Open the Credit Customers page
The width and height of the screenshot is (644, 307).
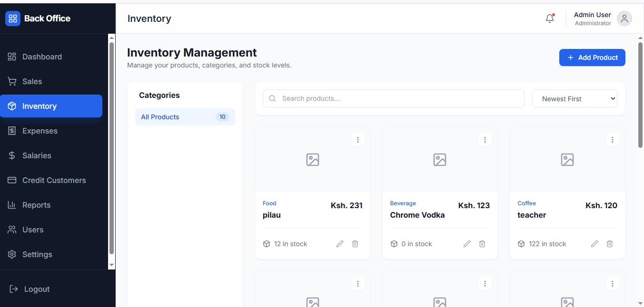(54, 180)
